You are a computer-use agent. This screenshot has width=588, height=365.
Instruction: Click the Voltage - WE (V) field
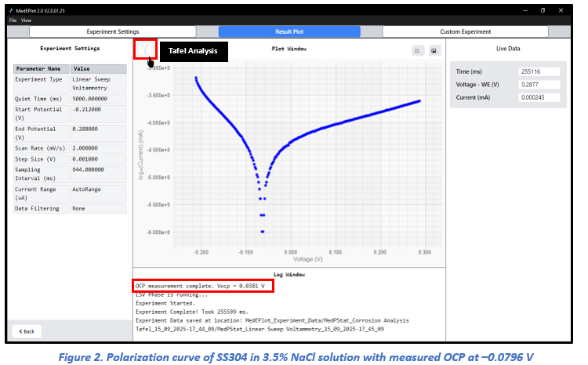coord(539,85)
